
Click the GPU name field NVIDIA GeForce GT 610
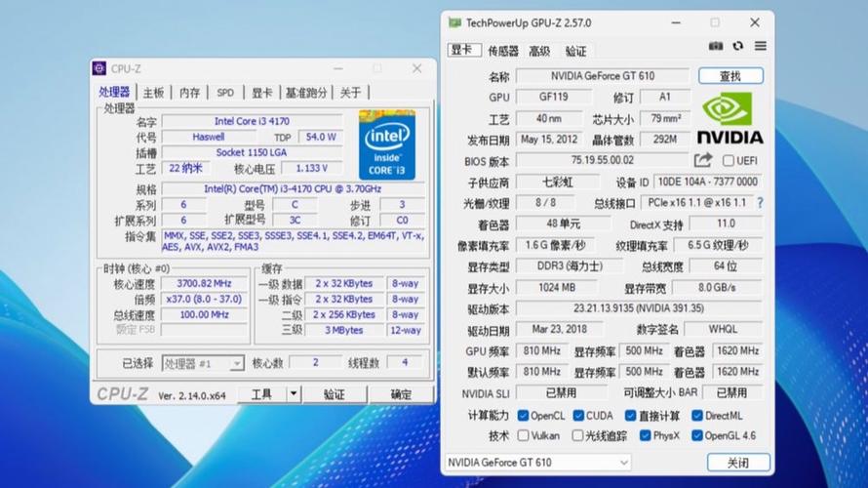[x=603, y=76]
